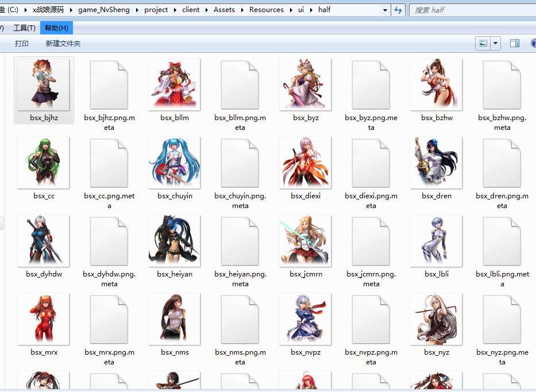Select the bsx_nvpz.png.meta file icon
The height and width of the screenshot is (392, 536).
pos(371,320)
